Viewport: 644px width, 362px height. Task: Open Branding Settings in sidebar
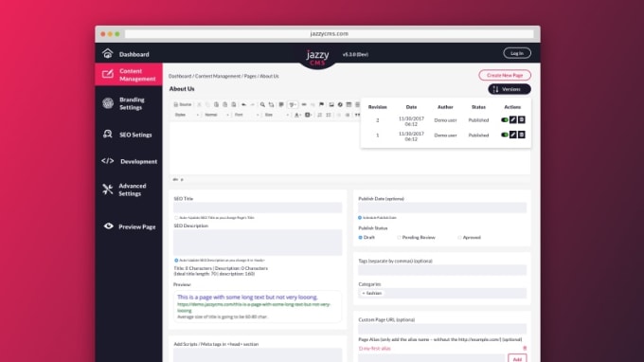129,103
